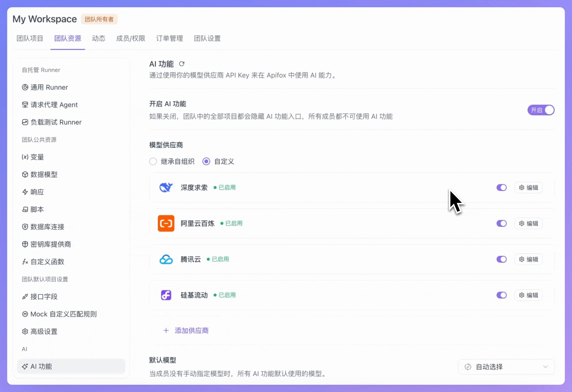572x392 pixels.
Task: Disable the 深度求索 provider toggle
Action: pyautogui.click(x=502, y=188)
